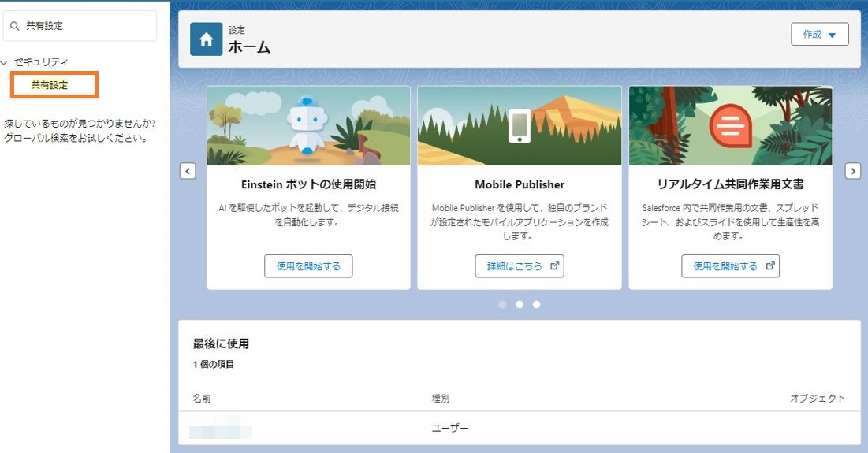Image resolution: width=868 pixels, height=453 pixels.
Task: Sort by the 名前 column header
Action: [202, 398]
